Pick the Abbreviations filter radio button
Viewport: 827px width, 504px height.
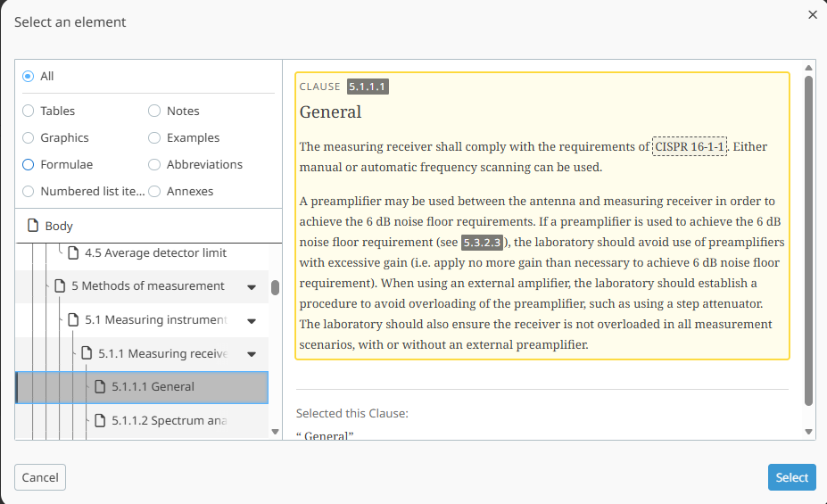tap(154, 164)
